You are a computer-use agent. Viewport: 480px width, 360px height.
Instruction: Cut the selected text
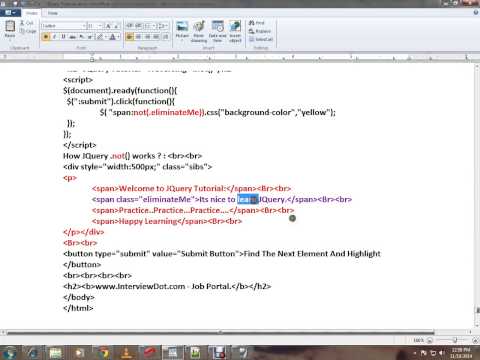[27, 23]
